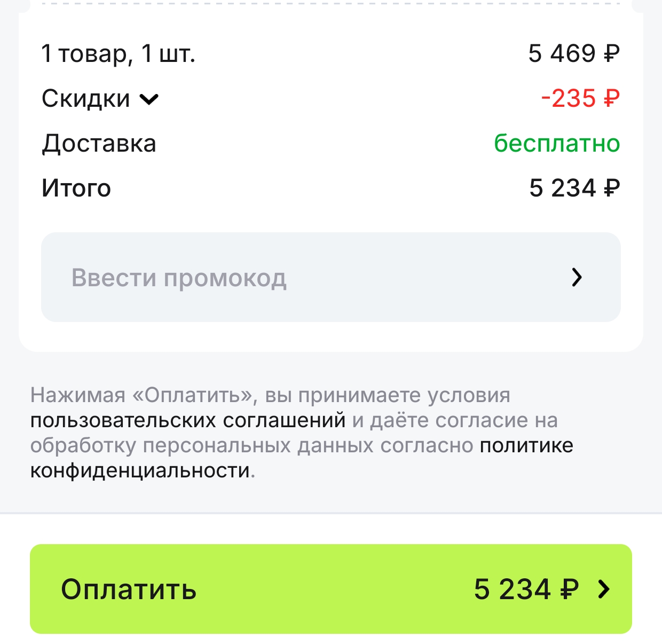Viewport: 662px width, 644px height.
Task: Click 5 234 ₽ amount on pay button
Action: click(x=526, y=589)
